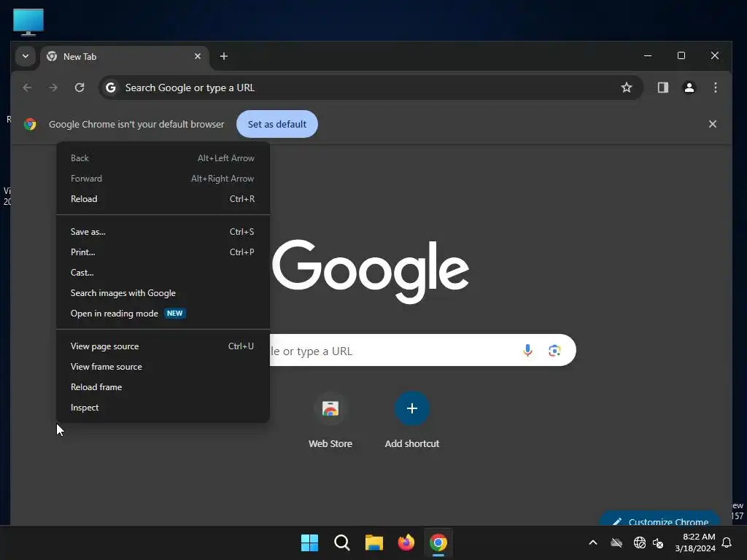This screenshot has width=747, height=560.
Task: Click the address bar omnibox
Action: coord(371,87)
